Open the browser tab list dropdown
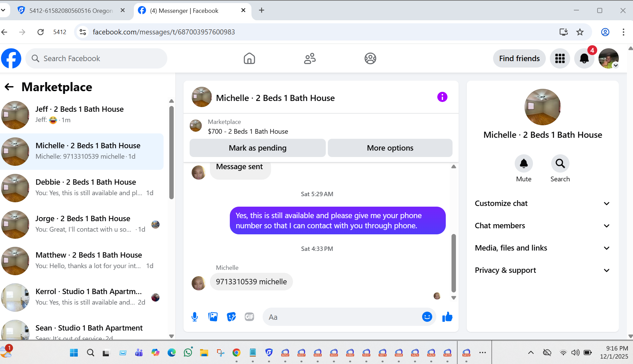This screenshot has height=364, width=633. [x=3, y=10]
